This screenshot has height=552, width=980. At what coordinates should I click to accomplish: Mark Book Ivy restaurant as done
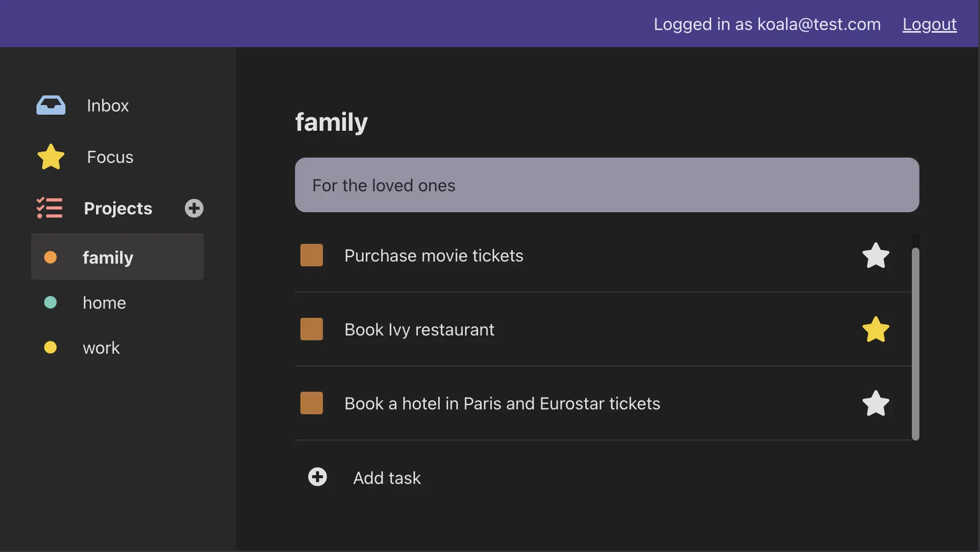tap(312, 330)
